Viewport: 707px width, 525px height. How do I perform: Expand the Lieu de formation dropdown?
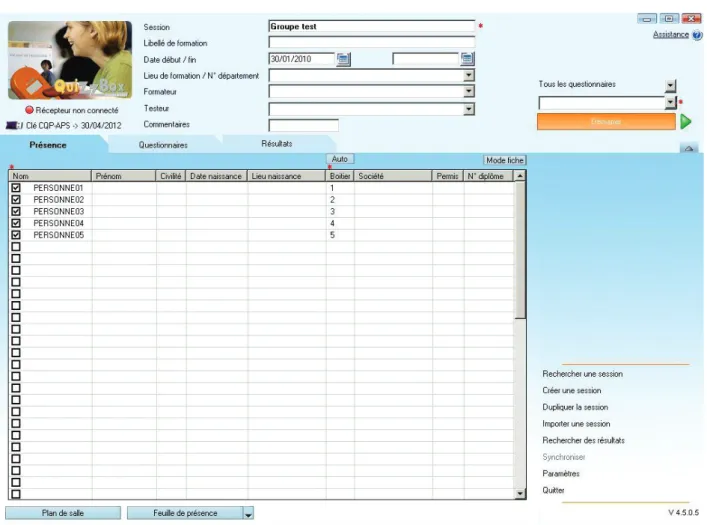click(469, 75)
